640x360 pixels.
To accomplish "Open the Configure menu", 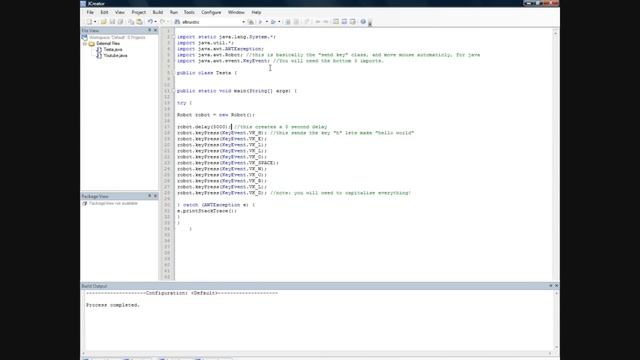I will (211, 12).
